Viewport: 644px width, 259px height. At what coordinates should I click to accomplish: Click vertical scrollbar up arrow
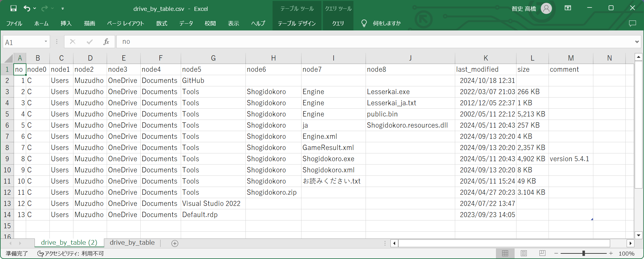click(x=638, y=57)
